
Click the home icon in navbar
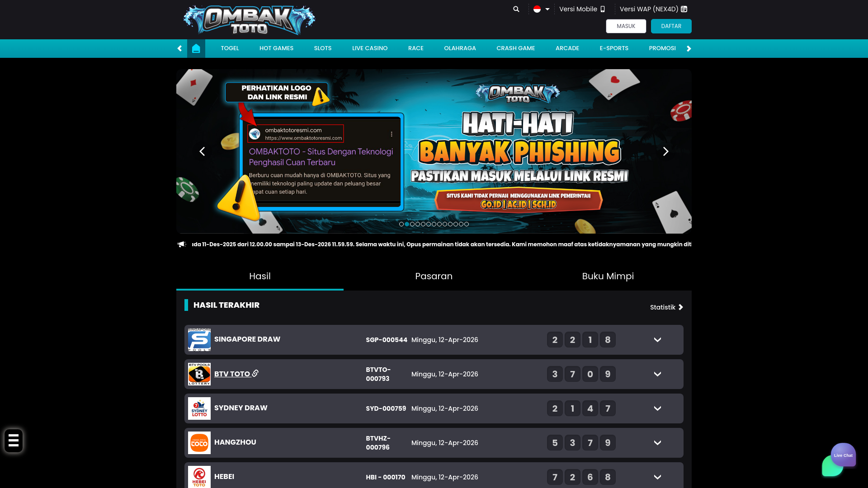196,48
